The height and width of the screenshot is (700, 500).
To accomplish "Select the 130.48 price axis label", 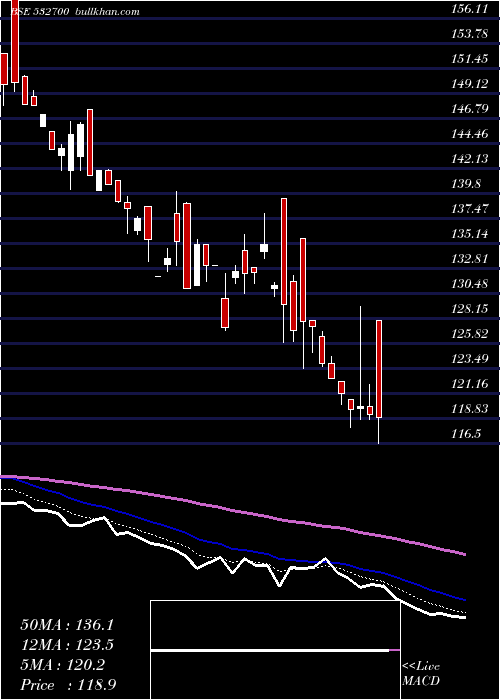I will pyautogui.click(x=470, y=284).
